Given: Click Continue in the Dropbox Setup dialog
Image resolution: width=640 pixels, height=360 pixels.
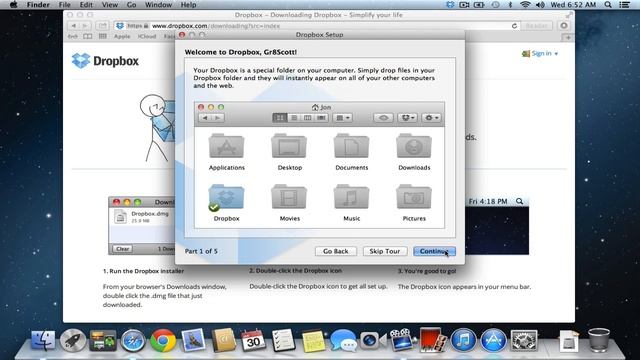Looking at the screenshot, I should [x=434, y=251].
